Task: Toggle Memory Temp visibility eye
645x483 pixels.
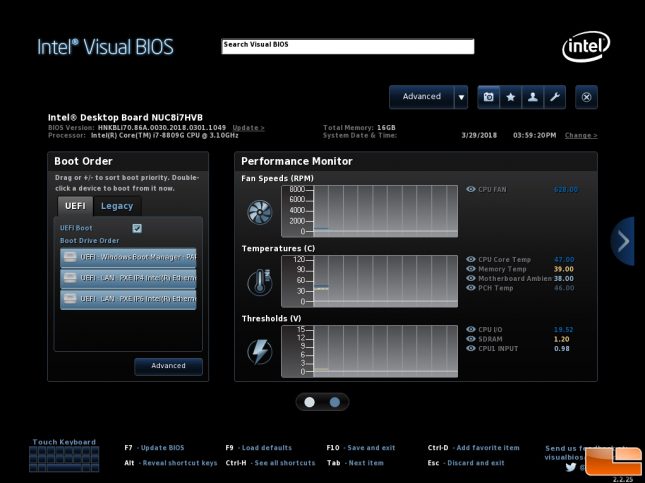Action: point(471,269)
